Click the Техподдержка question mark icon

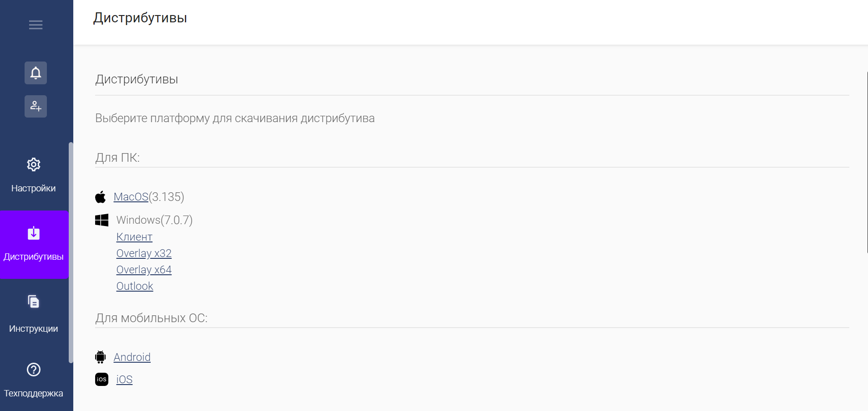tap(34, 370)
